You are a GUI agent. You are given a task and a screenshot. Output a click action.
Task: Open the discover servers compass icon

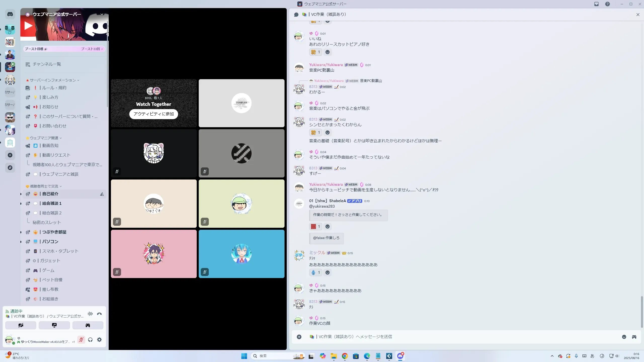click(x=10, y=168)
